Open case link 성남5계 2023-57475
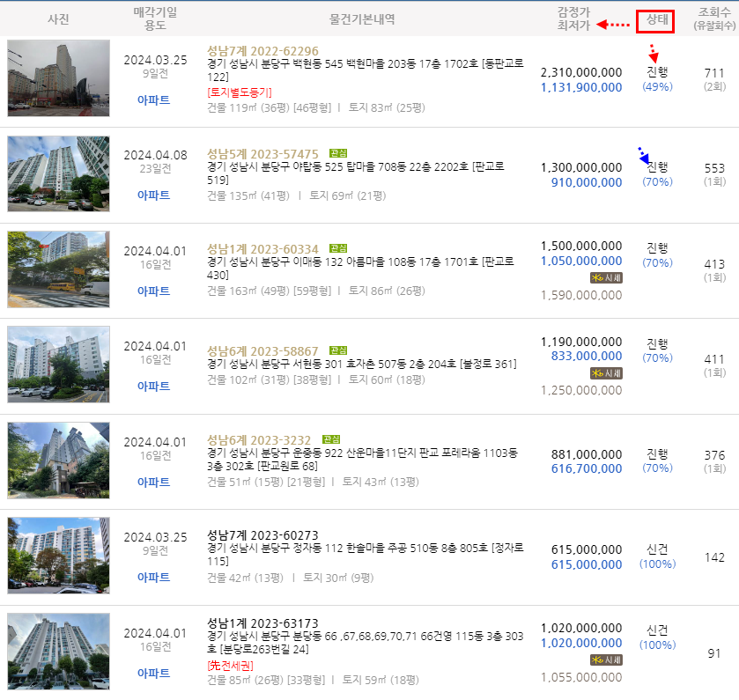 coord(262,154)
